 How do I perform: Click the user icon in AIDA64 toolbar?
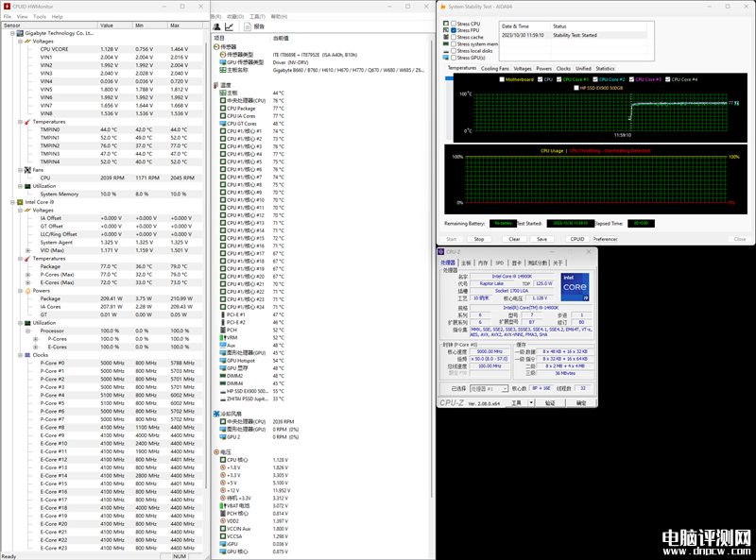pyautogui.click(x=217, y=26)
